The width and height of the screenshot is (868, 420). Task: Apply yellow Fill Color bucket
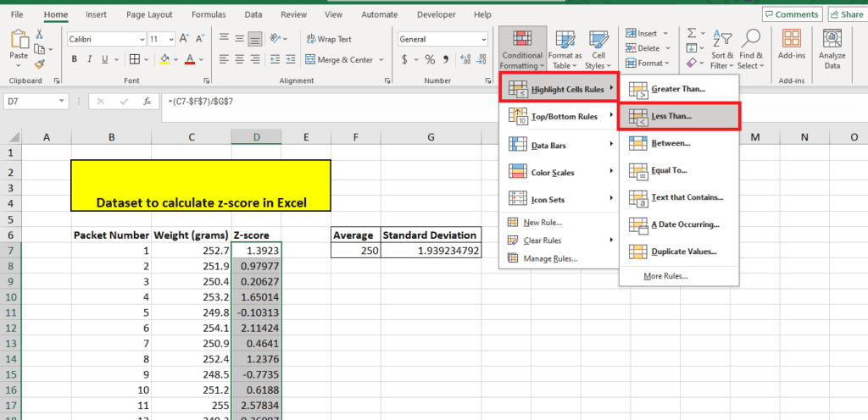click(164, 59)
